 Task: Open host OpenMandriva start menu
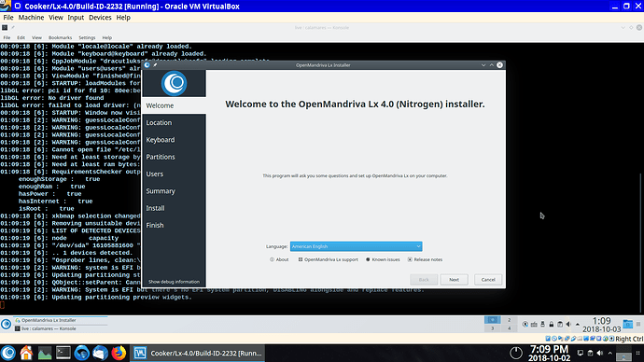coord(8,353)
